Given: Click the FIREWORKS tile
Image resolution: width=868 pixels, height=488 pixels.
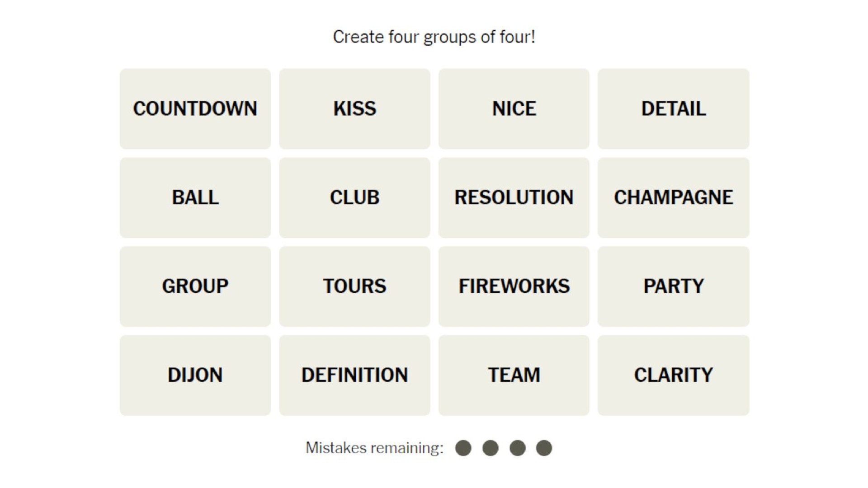Looking at the screenshot, I should (x=514, y=286).
